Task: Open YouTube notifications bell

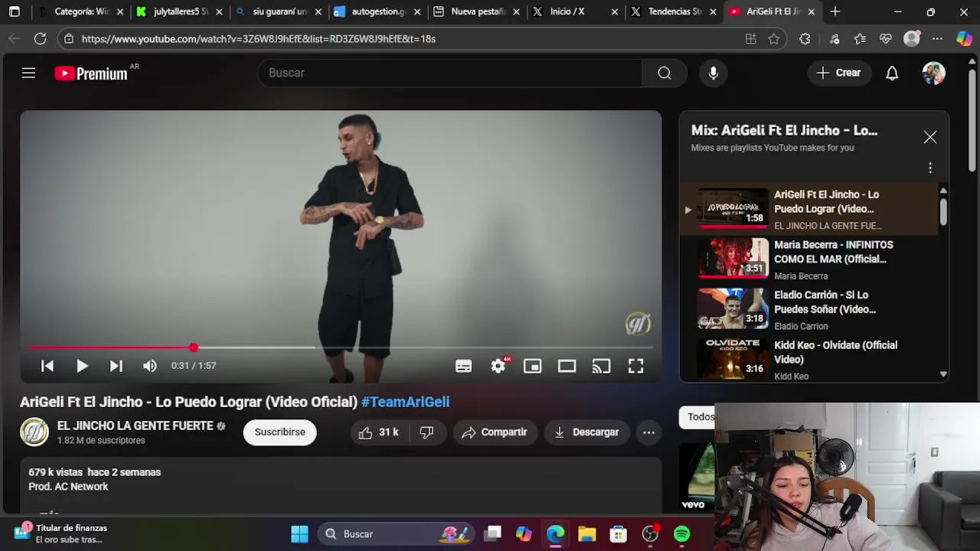Action: point(892,73)
